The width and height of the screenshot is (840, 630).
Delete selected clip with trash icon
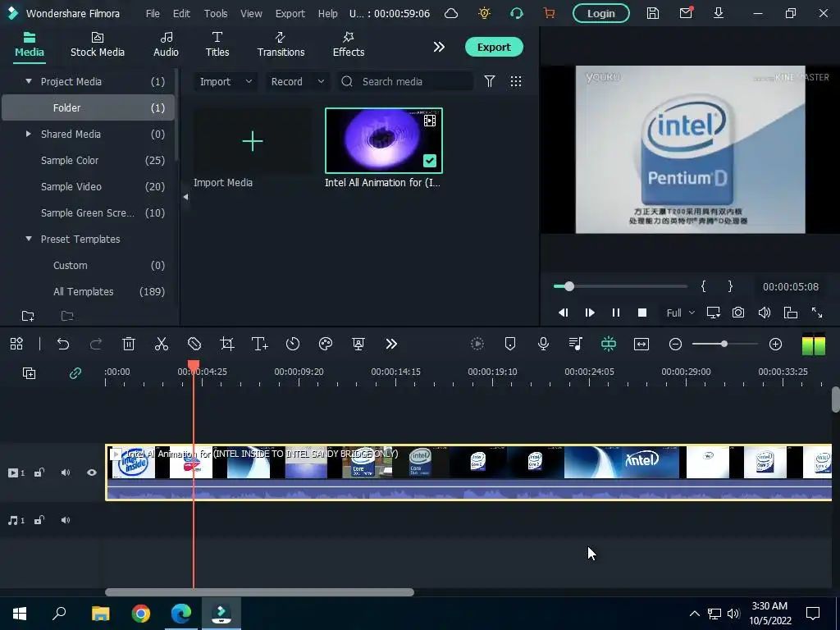point(129,344)
